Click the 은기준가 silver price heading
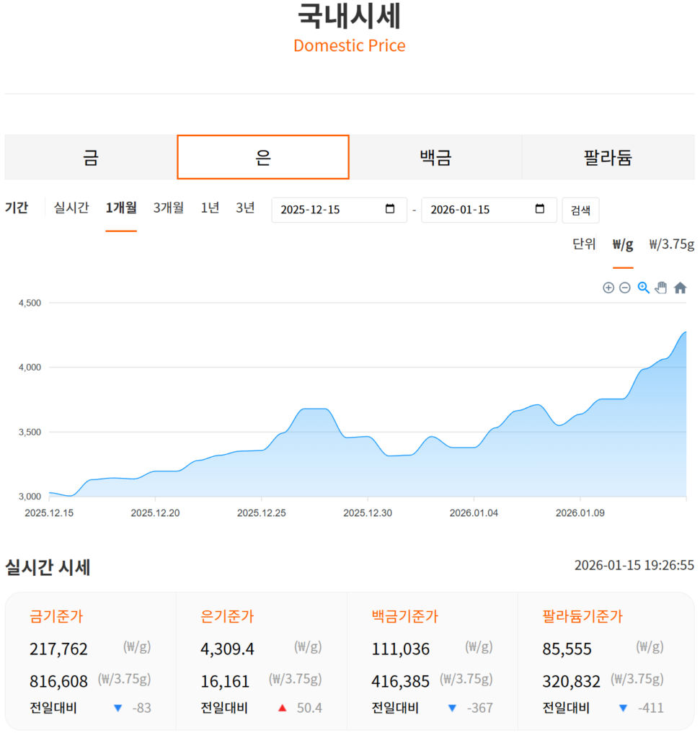Image resolution: width=700 pixels, height=738 pixels. (227, 617)
